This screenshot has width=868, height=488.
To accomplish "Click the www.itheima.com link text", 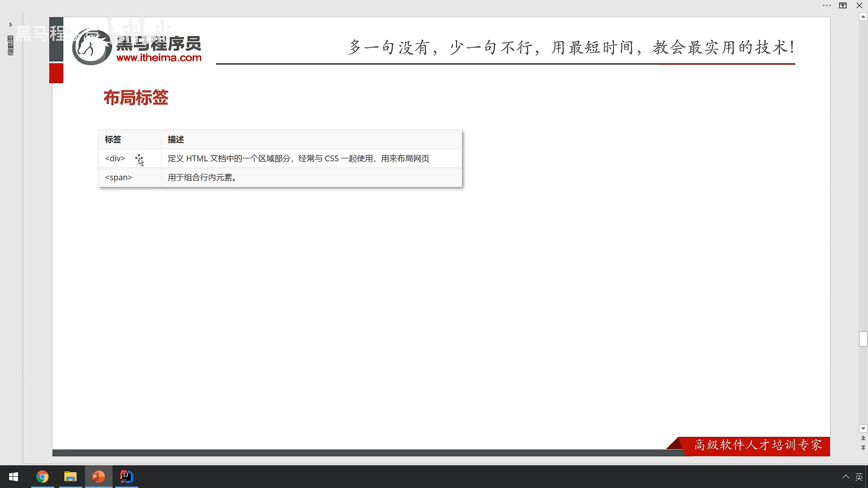I will [x=159, y=58].
